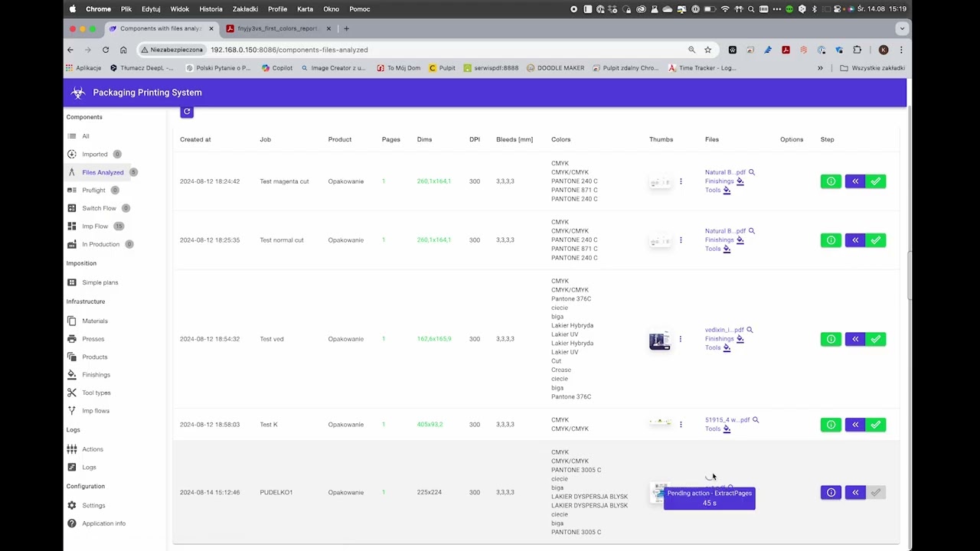Image resolution: width=980 pixels, height=551 pixels.
Task: Open Finishings link in Test magenta cut row
Action: click(x=719, y=181)
